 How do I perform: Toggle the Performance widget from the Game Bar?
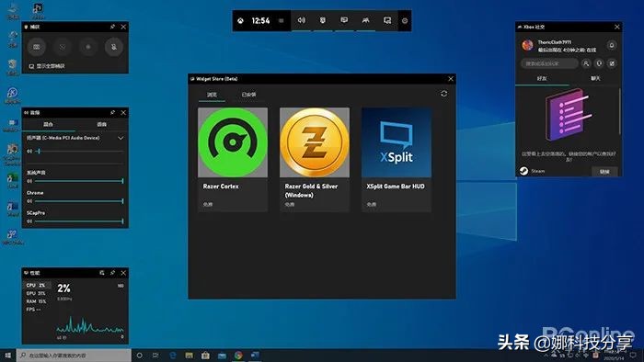344,20
